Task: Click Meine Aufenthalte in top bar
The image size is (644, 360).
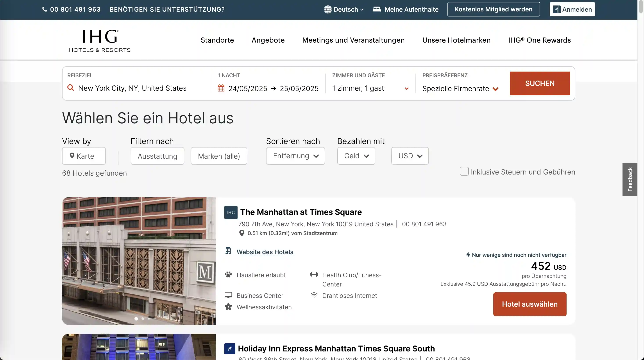Action: [411, 9]
